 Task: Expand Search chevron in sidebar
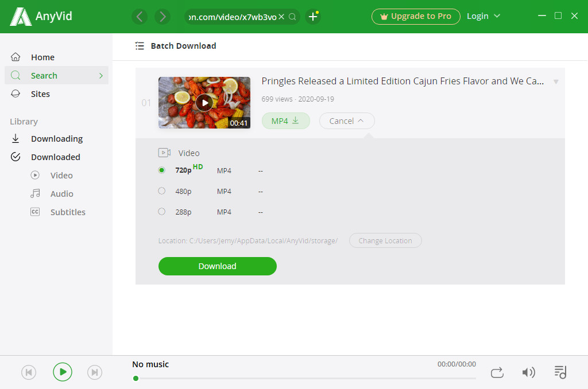(x=101, y=75)
